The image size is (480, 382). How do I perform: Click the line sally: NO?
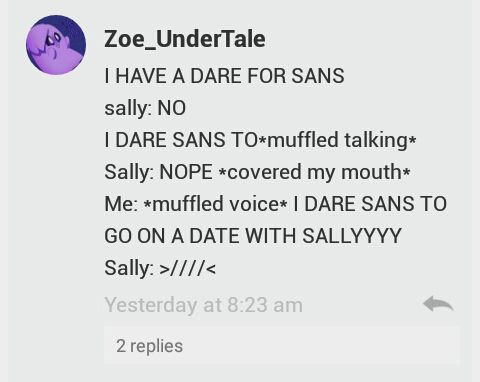tap(145, 108)
